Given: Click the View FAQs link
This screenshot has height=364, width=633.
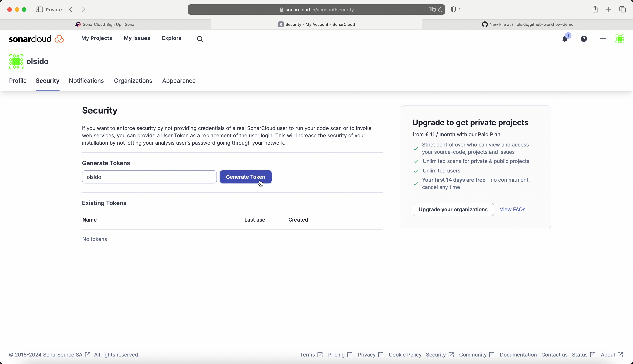Looking at the screenshot, I should pos(512,209).
